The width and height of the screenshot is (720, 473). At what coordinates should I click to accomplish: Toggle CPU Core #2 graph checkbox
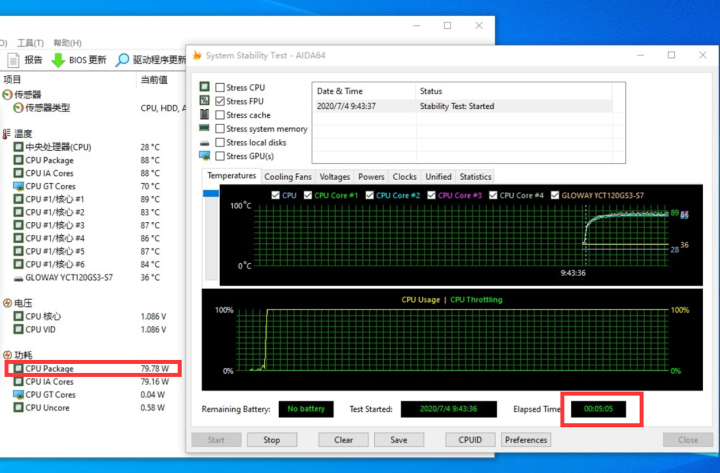pos(370,195)
